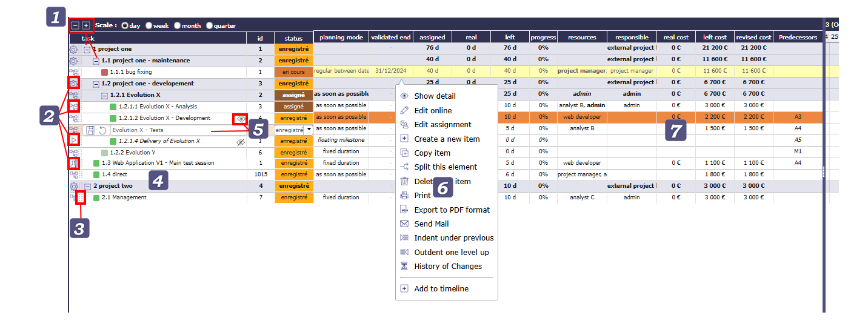Click activity icon beside 1.2.1 Evolution X
Screen dimensions: 868x335
73,95
